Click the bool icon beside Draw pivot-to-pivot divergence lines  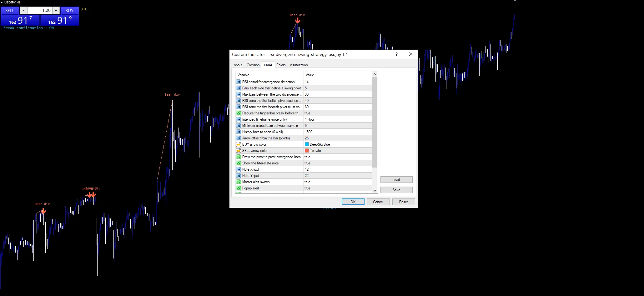tap(238, 157)
